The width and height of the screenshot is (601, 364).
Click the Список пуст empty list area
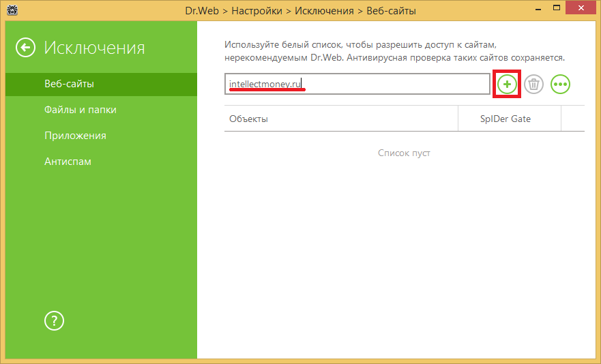404,153
